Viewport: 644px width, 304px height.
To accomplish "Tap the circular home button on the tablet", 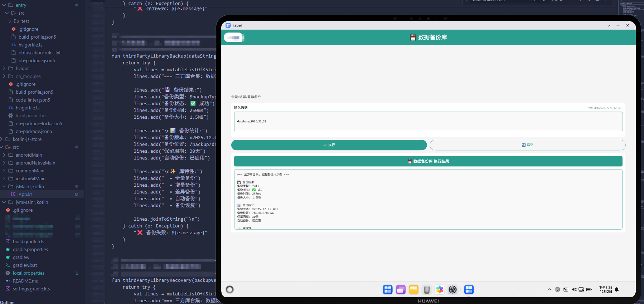I will 230,289.
